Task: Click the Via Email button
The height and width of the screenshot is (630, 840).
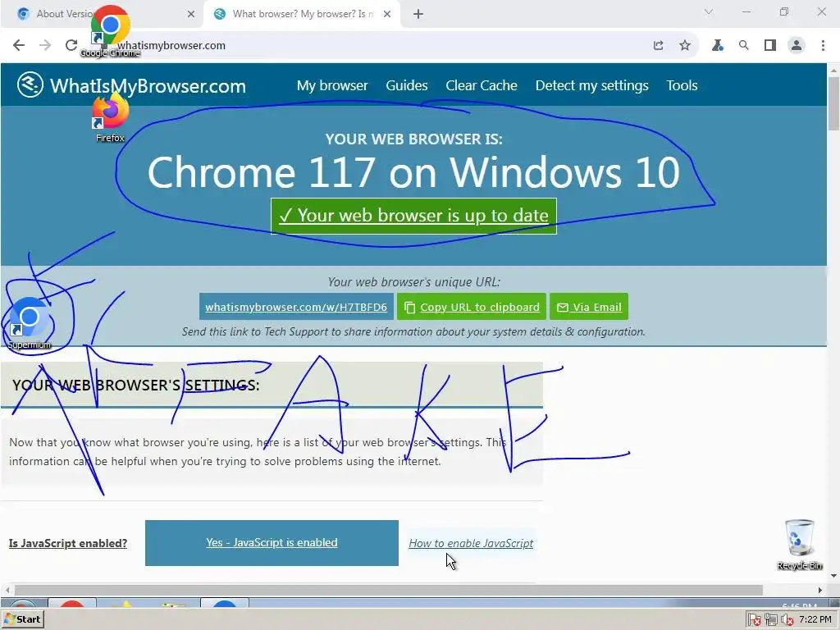Action: click(x=589, y=307)
